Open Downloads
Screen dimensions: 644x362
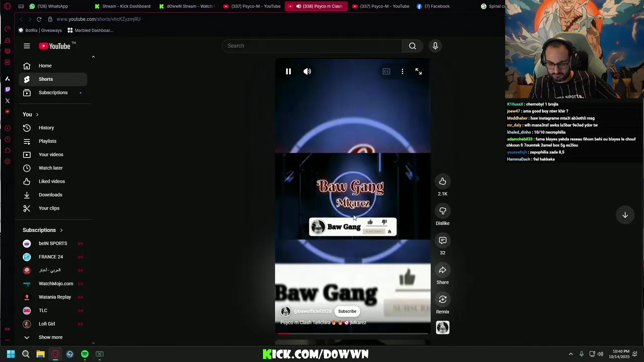coord(53,195)
